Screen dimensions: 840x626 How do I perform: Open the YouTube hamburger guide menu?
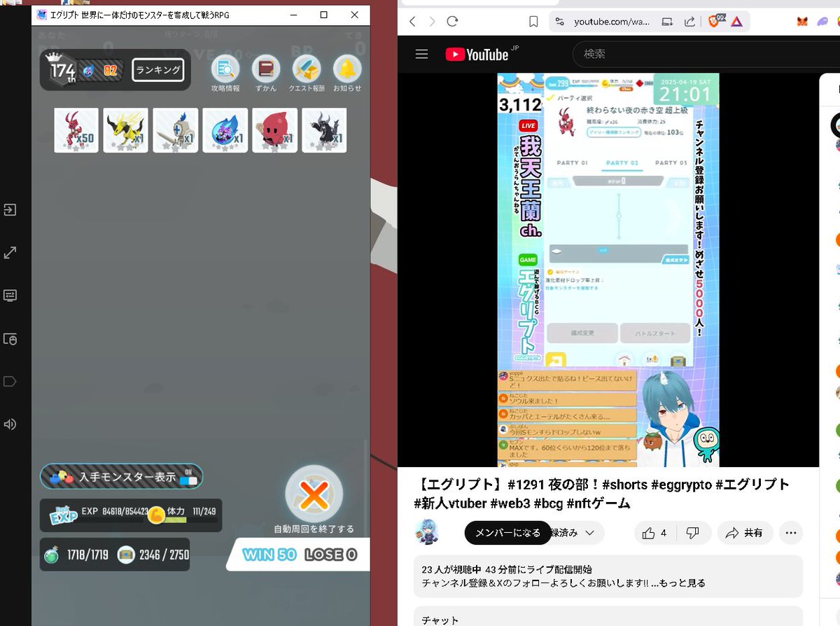pyautogui.click(x=421, y=54)
